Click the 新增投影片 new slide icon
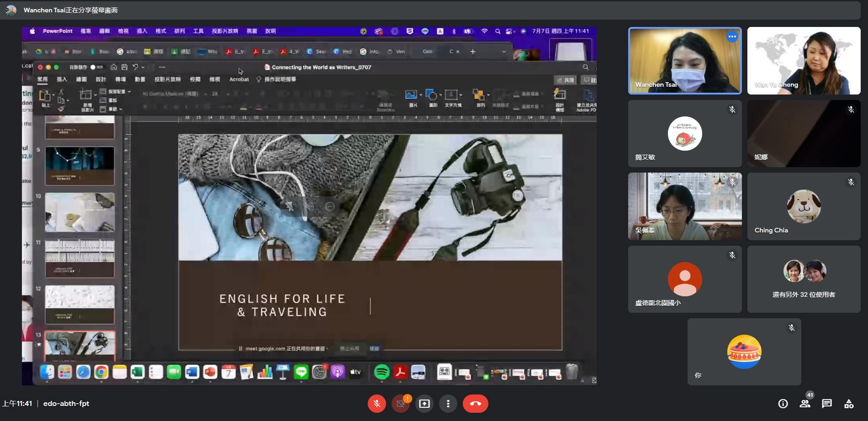 click(85, 95)
